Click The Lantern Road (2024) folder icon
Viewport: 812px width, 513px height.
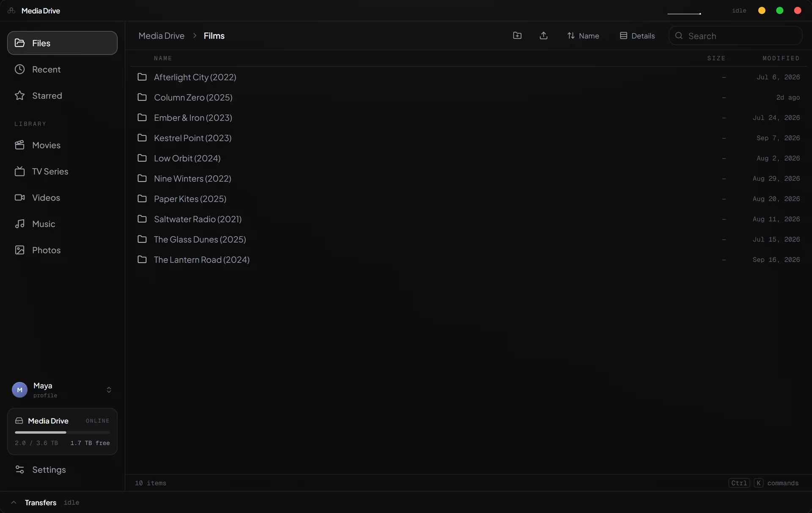point(142,259)
